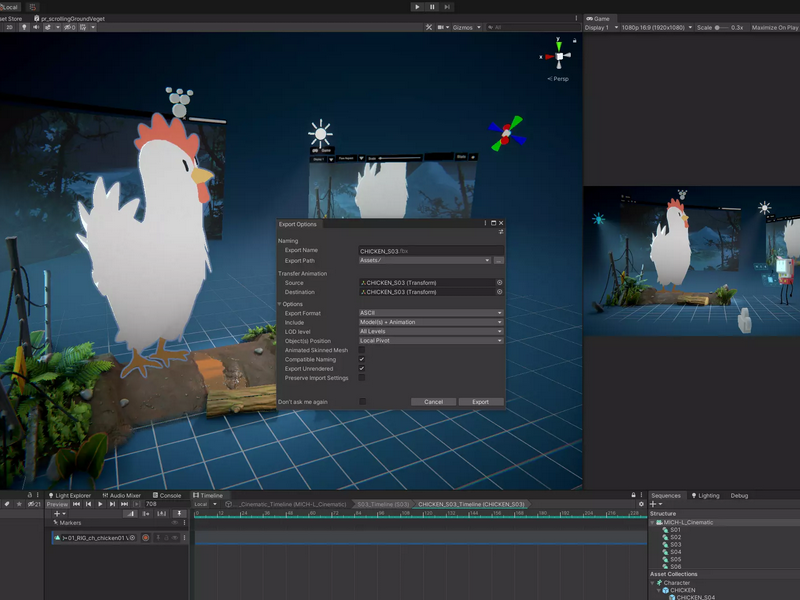Click the timeline record button on chicken track

145,537
